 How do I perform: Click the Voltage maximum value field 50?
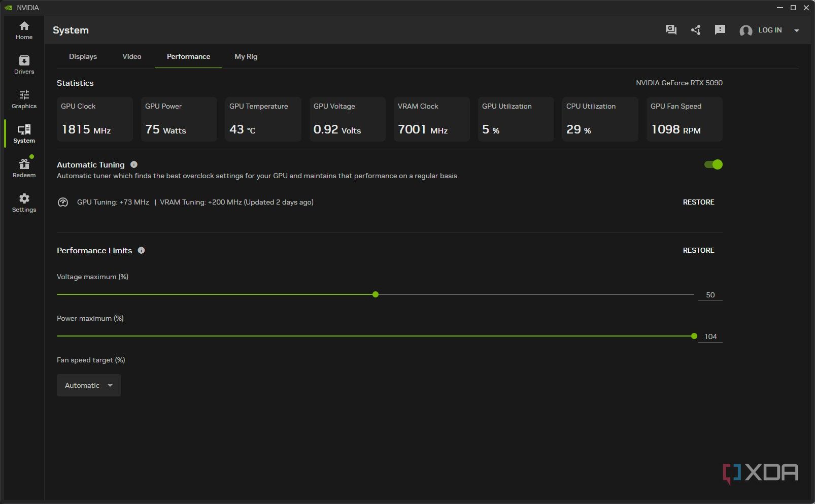tap(710, 295)
